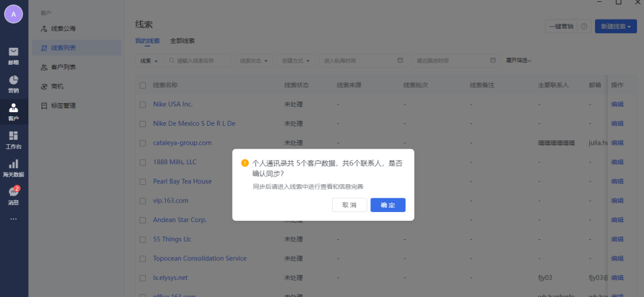
Task: Click the help question mark beside 一键营销
Action: tap(584, 26)
